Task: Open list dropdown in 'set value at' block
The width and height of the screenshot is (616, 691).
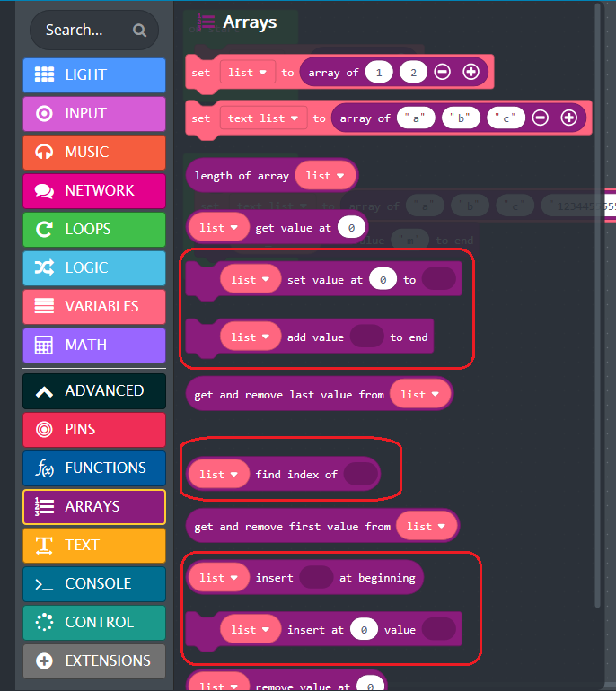Action: [251, 279]
